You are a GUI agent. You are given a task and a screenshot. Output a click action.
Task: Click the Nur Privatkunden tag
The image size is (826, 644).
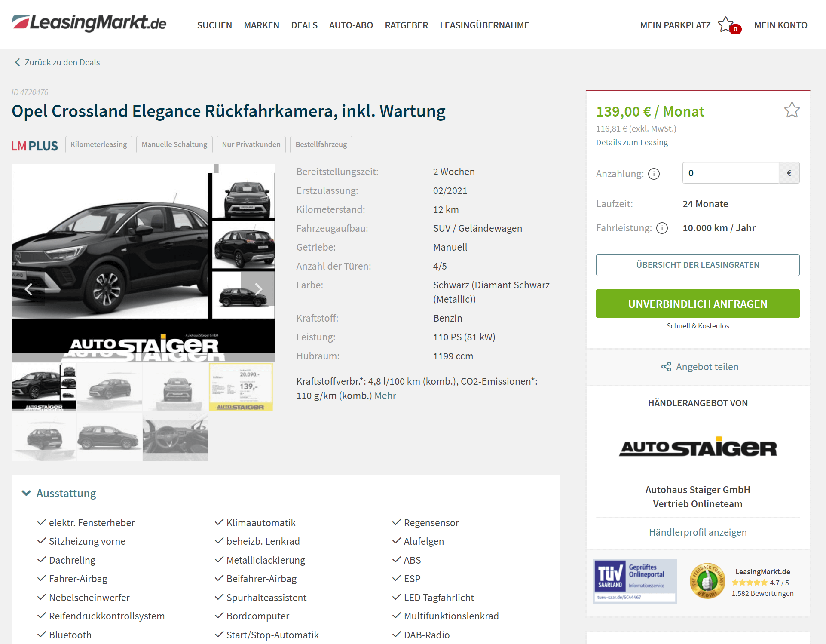tap(251, 144)
